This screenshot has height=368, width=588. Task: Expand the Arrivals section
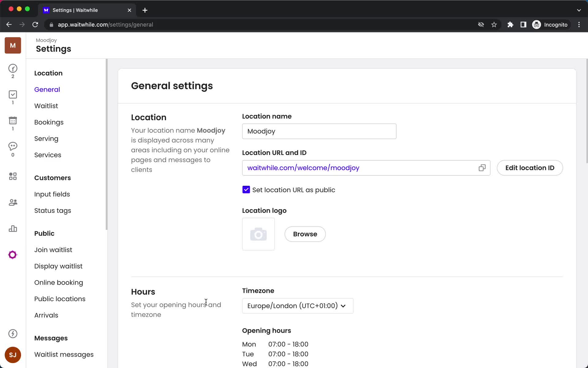point(47,315)
